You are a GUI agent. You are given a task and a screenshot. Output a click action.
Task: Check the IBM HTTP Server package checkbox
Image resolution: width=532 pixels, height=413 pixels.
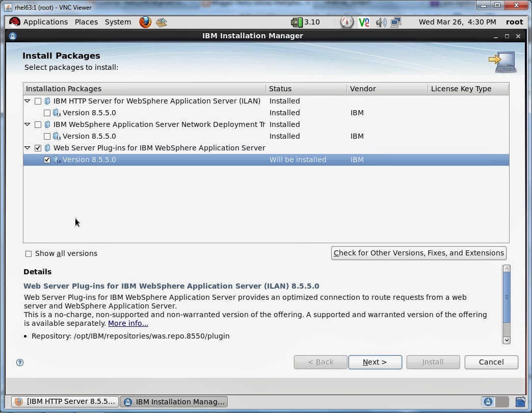pyautogui.click(x=38, y=101)
